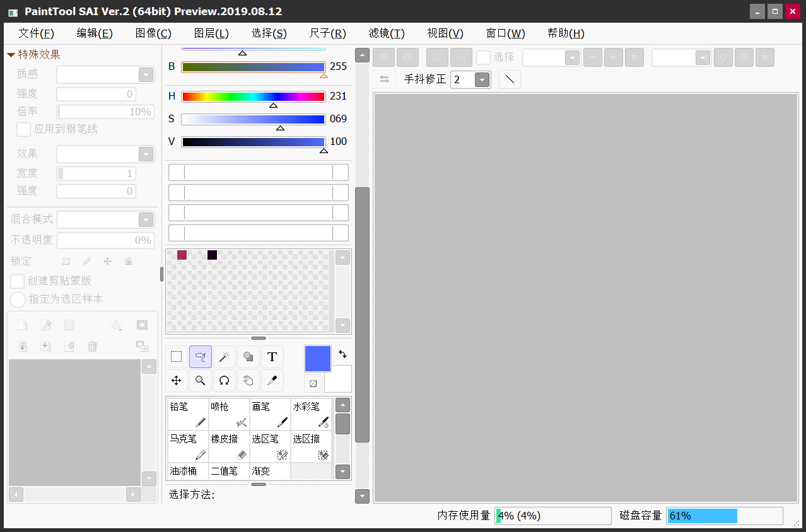Select the Move tool

[x=177, y=381]
